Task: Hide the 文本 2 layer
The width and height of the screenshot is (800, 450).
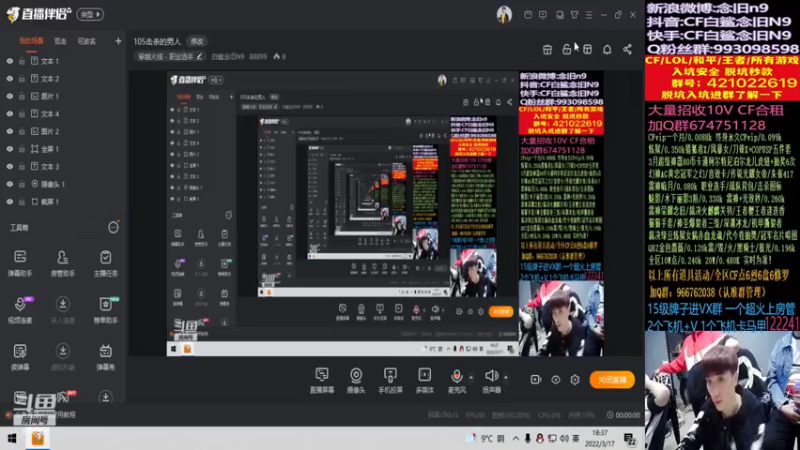Action: tap(10, 79)
